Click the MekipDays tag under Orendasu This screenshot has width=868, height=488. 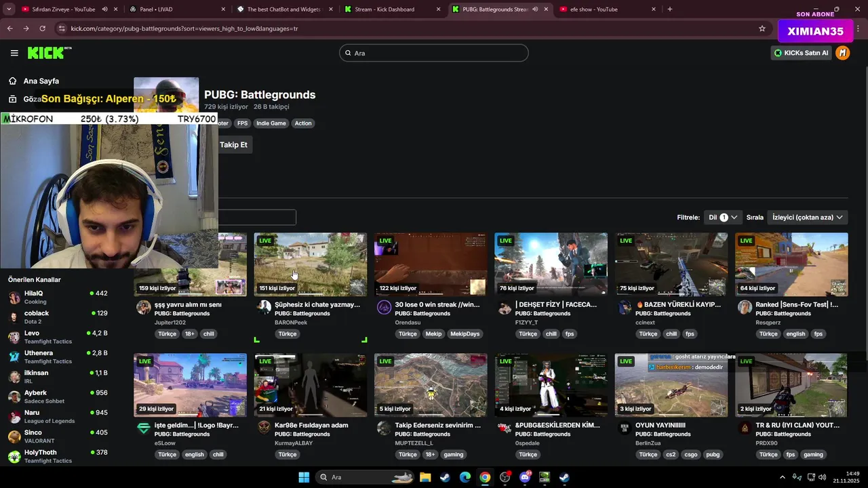point(465,334)
